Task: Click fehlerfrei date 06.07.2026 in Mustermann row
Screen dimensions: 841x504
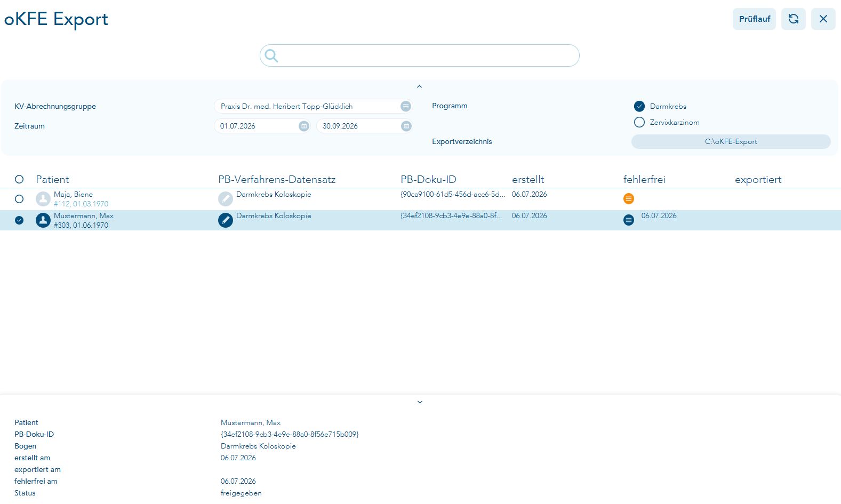Action: coord(659,215)
